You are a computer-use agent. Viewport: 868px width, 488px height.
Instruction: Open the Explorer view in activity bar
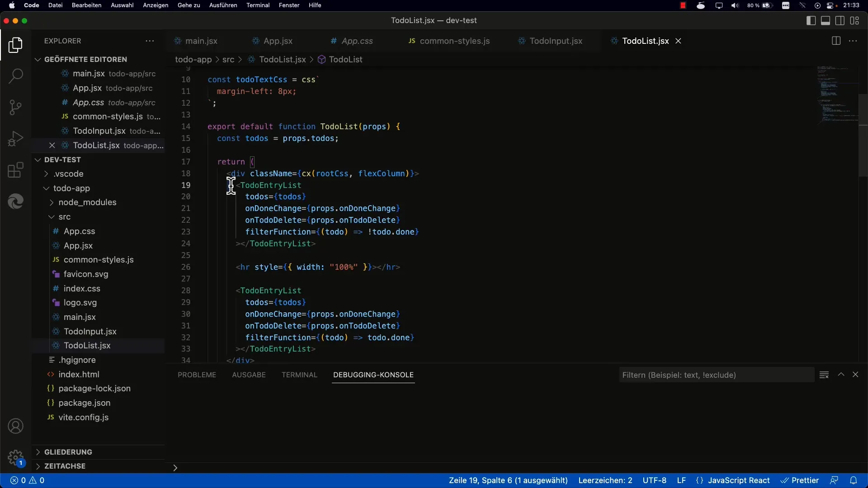[x=15, y=45]
